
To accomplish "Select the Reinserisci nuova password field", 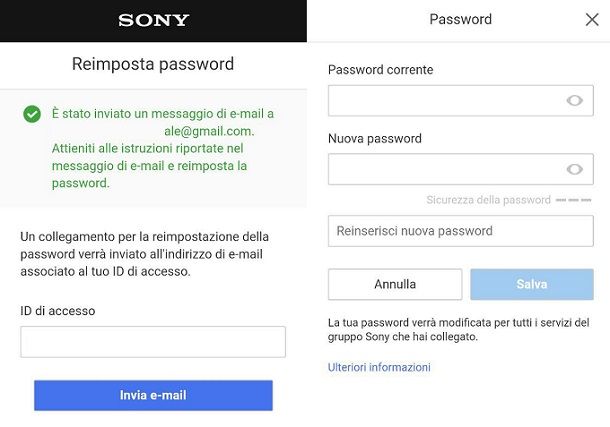I will click(461, 231).
